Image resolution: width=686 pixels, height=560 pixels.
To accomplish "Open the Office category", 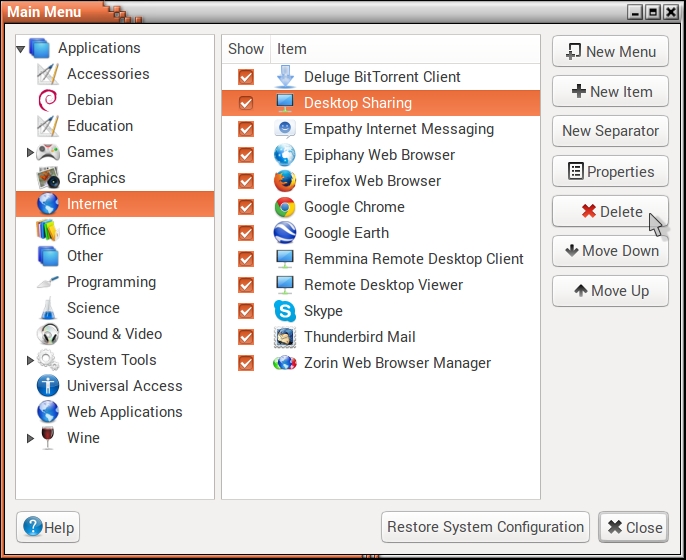I will click(86, 230).
